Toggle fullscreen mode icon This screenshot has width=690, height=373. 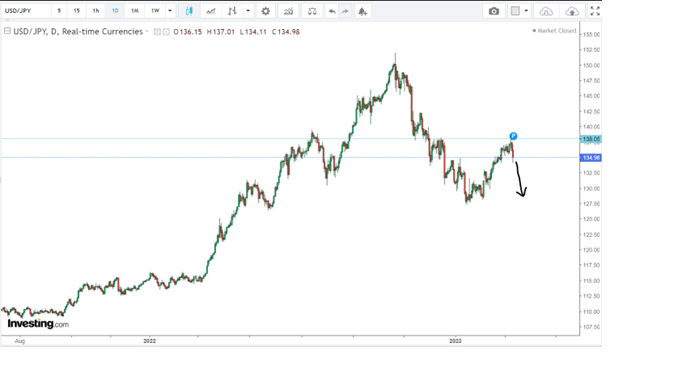pos(595,11)
